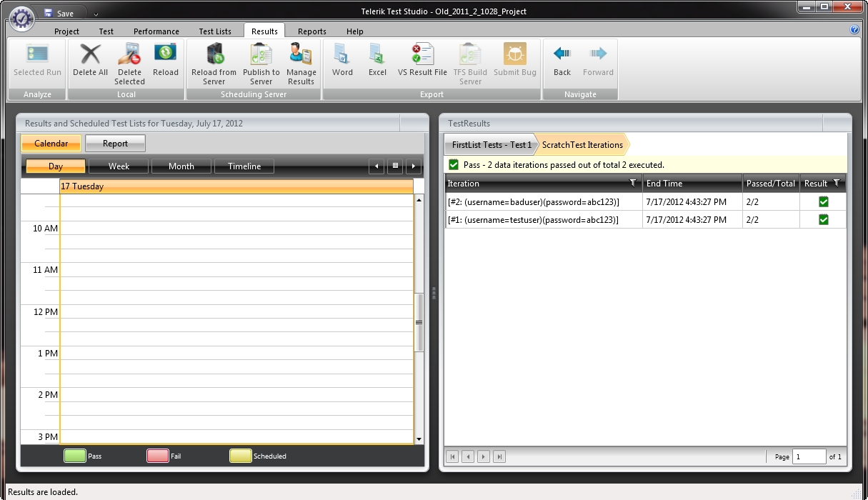Sort by End Time column header
The height and width of the screenshot is (500, 868).
[x=693, y=184]
